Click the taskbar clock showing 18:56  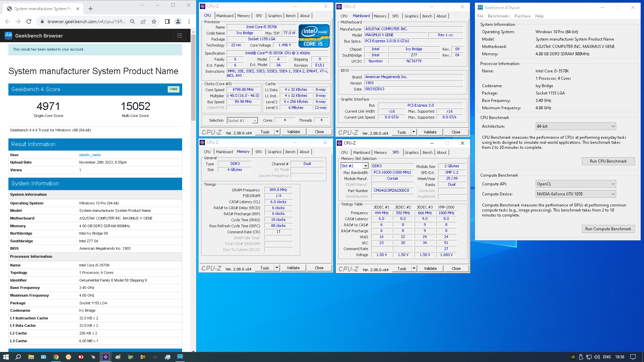pyautogui.click(x=620, y=357)
